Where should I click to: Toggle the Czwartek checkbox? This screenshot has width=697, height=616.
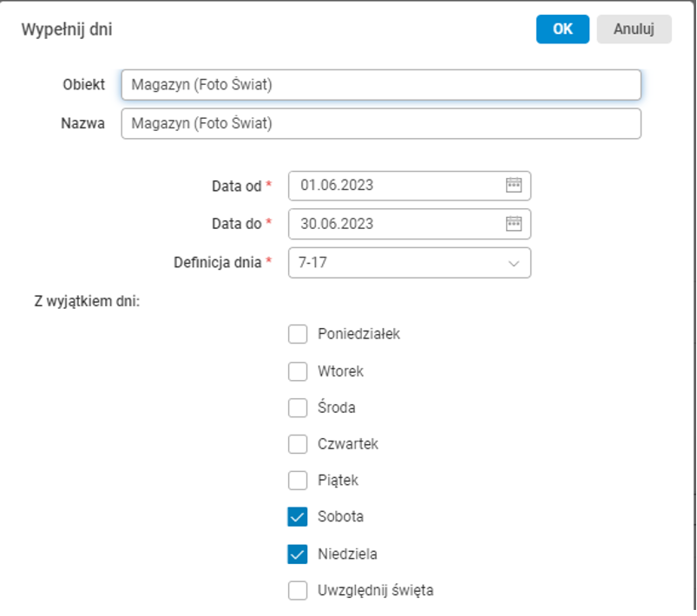298,444
